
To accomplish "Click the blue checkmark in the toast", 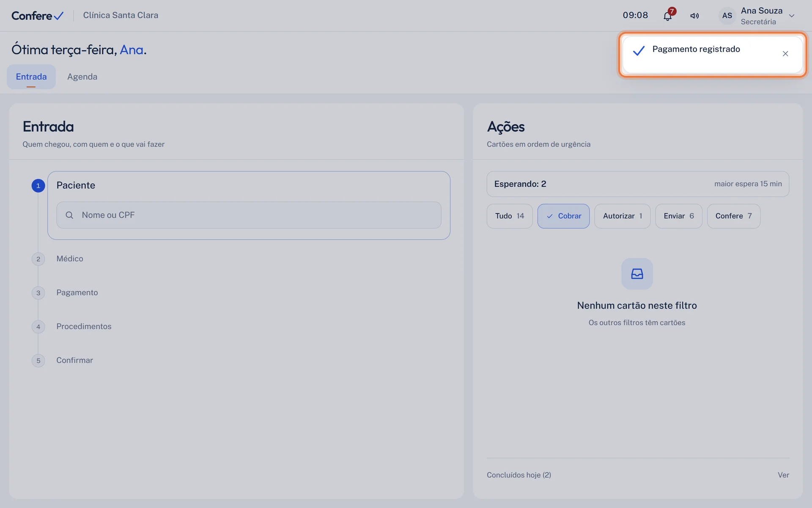I will [639, 51].
